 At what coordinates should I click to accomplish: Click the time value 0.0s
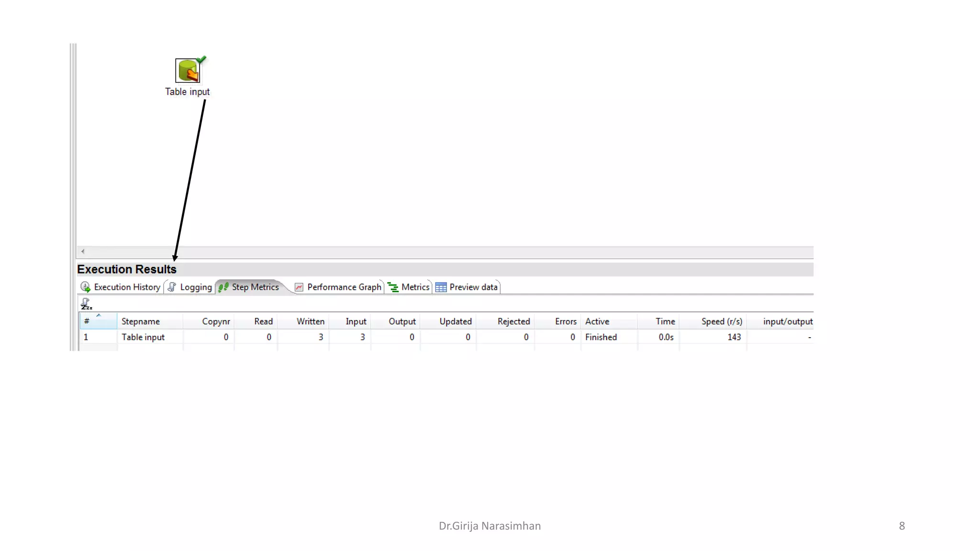click(x=666, y=337)
